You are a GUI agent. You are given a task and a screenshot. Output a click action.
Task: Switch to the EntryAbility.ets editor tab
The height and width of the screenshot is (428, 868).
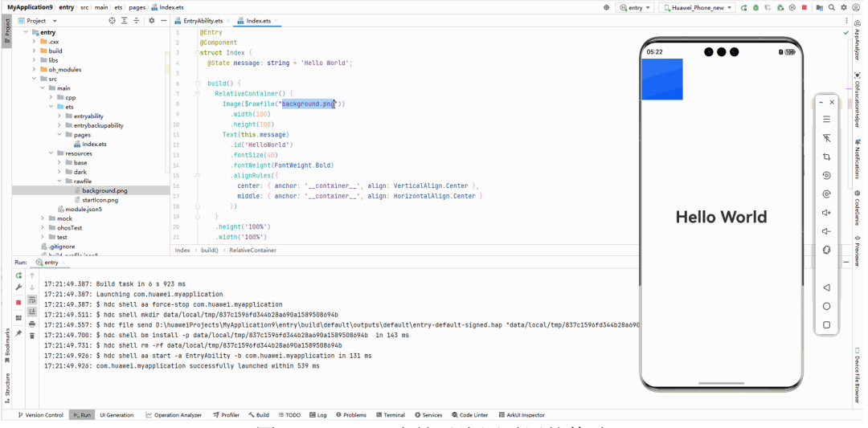(202, 20)
